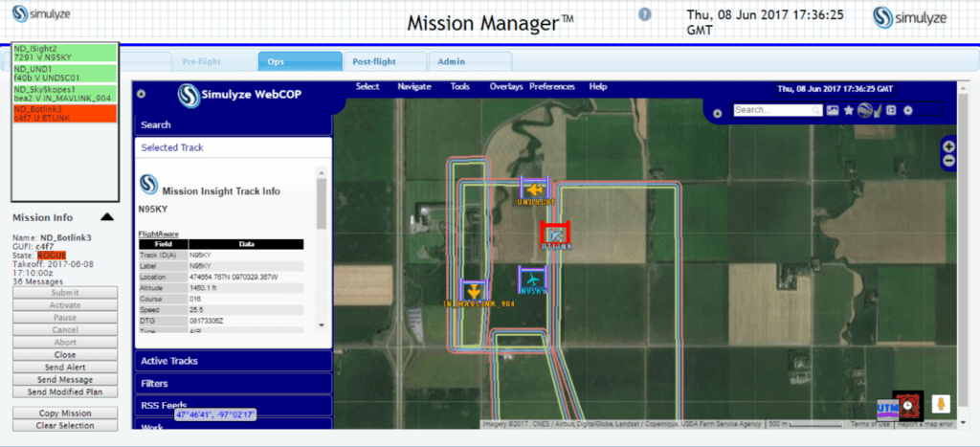
Task: Open the Navigate menu
Action: click(414, 87)
